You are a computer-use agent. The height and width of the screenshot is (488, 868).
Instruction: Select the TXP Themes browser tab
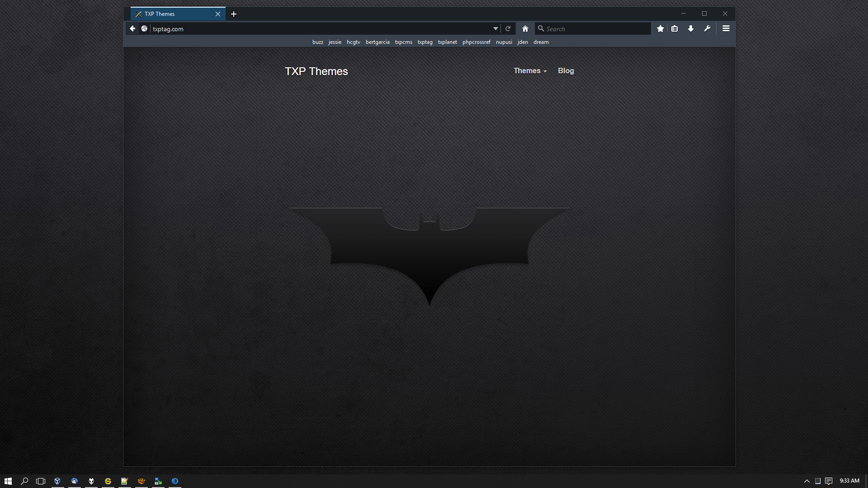click(x=178, y=14)
